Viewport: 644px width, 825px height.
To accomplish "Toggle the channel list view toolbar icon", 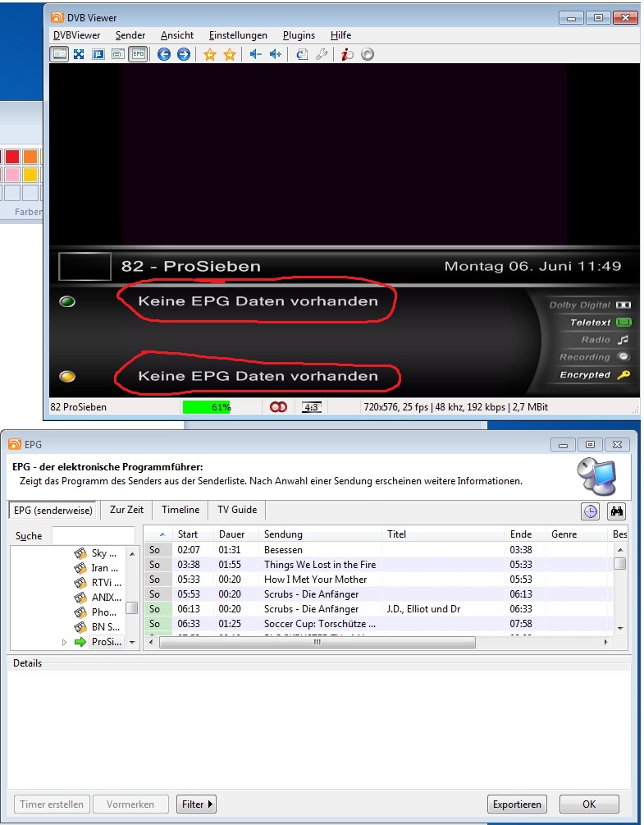I will pyautogui.click(x=59, y=53).
